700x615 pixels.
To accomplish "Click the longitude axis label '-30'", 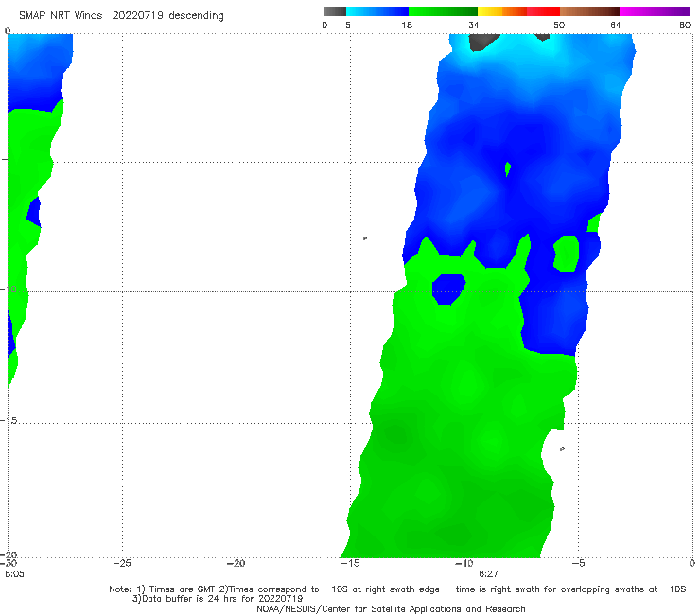I will pos(9,563).
